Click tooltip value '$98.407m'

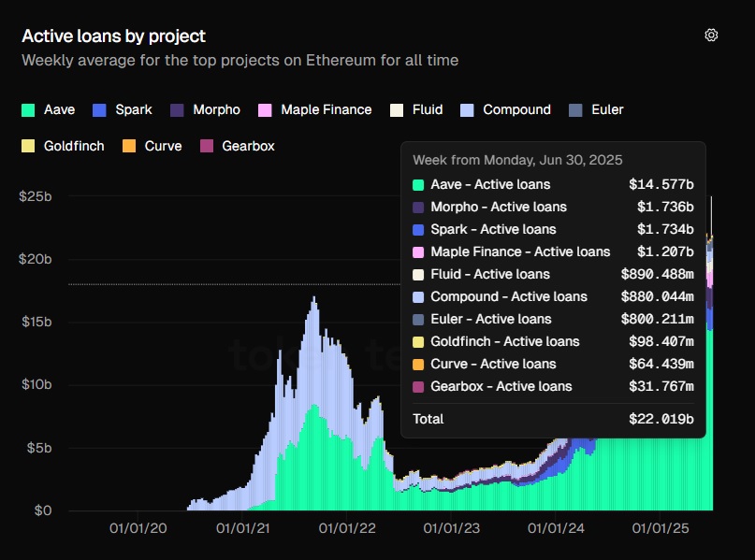(661, 341)
